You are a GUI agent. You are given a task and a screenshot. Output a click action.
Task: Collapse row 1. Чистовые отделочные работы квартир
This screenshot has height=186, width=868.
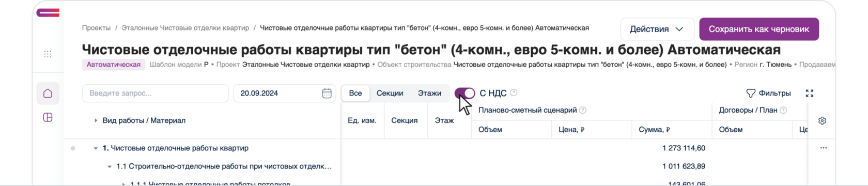(x=96, y=148)
